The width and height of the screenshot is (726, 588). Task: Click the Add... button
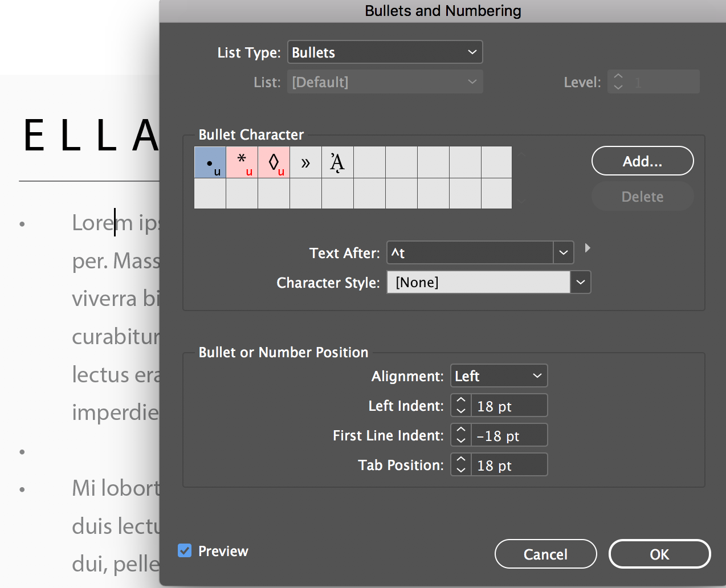[642, 161]
